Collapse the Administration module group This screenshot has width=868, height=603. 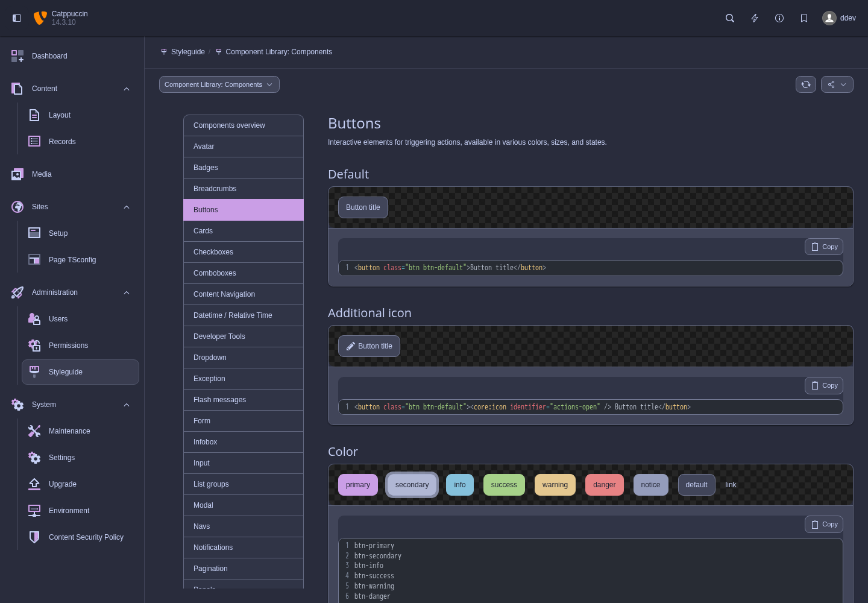pos(127,292)
